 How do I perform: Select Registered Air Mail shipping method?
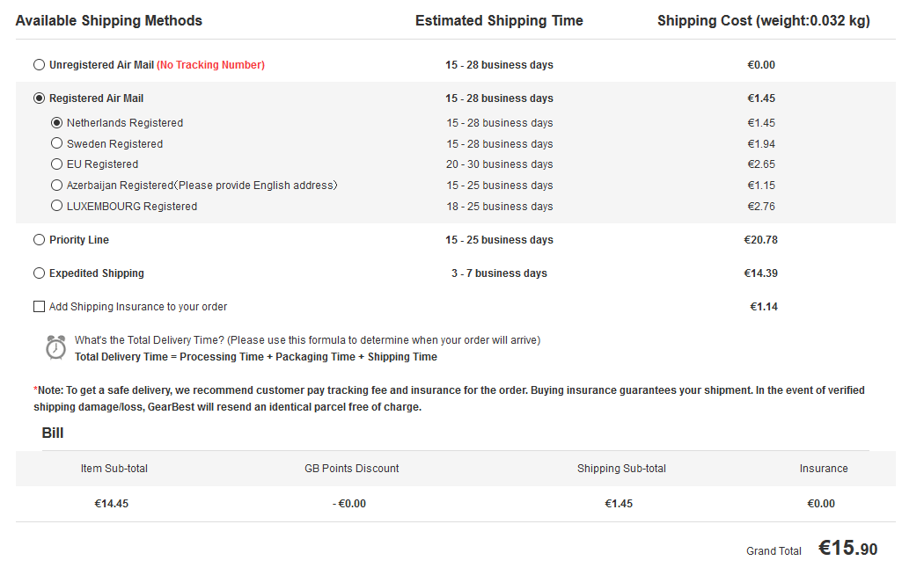pos(39,98)
